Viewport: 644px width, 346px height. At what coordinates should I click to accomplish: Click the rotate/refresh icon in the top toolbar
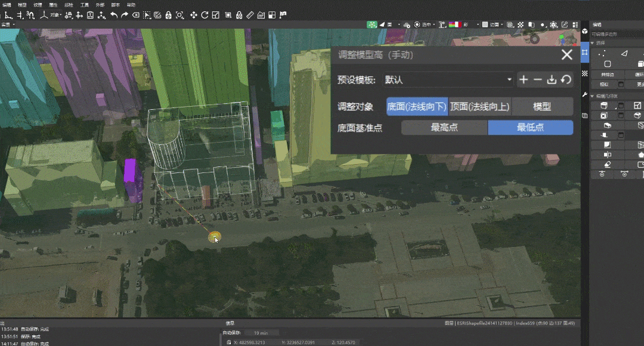205,15
